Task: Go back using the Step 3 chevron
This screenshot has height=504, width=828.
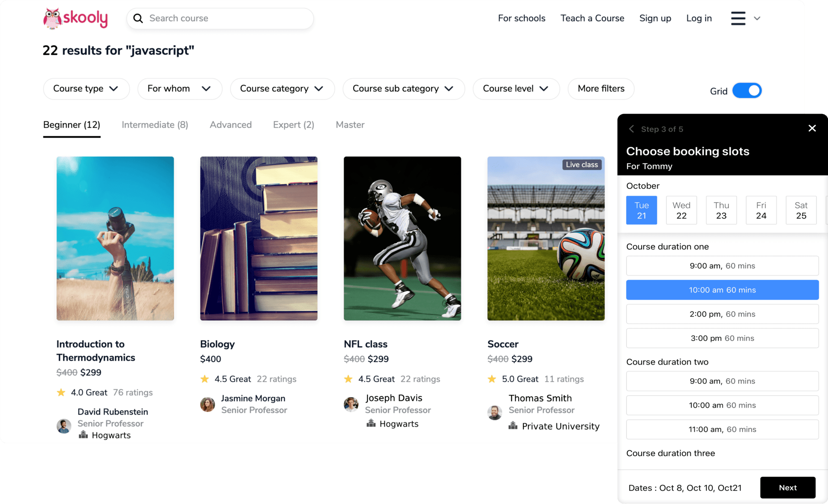Action: 631,129
